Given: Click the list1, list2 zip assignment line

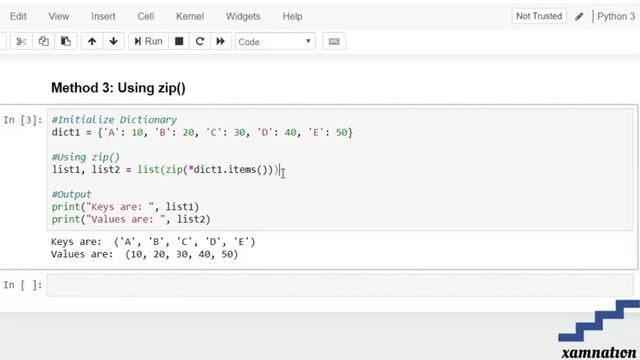Looking at the screenshot, I should click(x=165, y=169).
